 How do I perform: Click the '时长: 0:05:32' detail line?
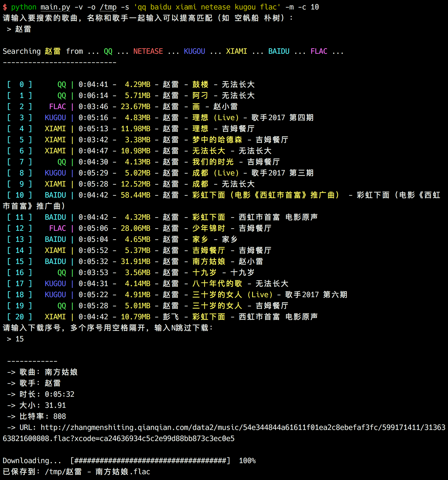pyautogui.click(x=47, y=394)
